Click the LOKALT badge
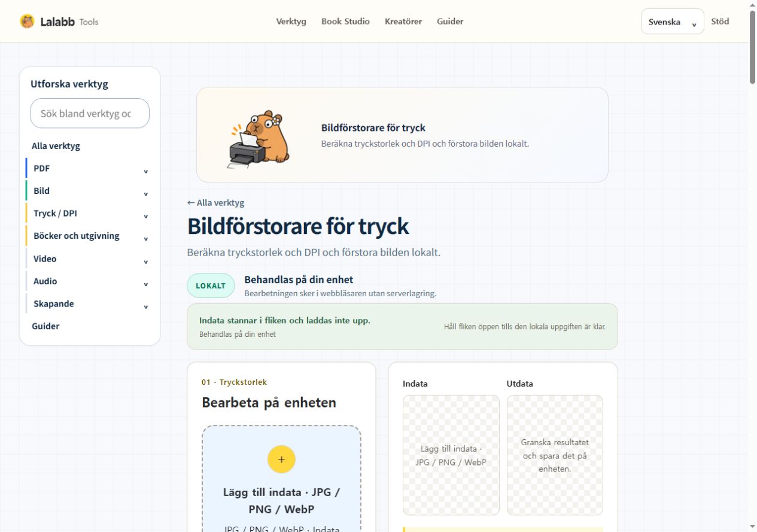 [211, 285]
